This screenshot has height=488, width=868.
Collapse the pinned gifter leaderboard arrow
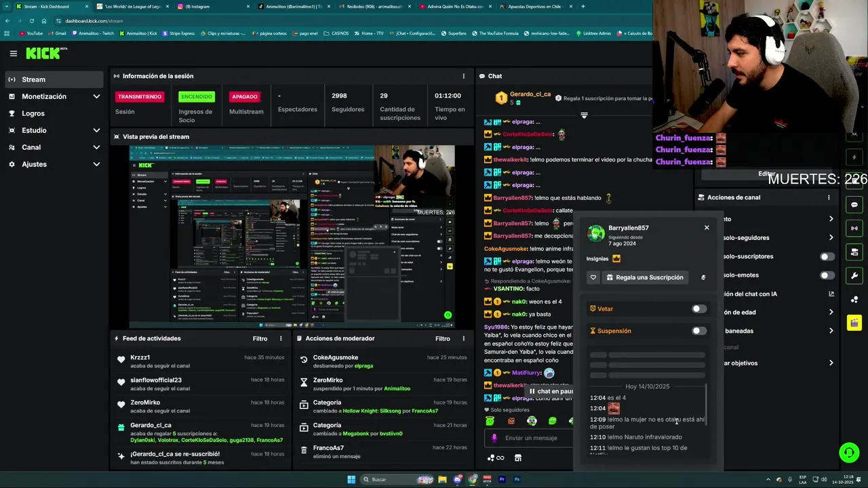[x=584, y=115]
